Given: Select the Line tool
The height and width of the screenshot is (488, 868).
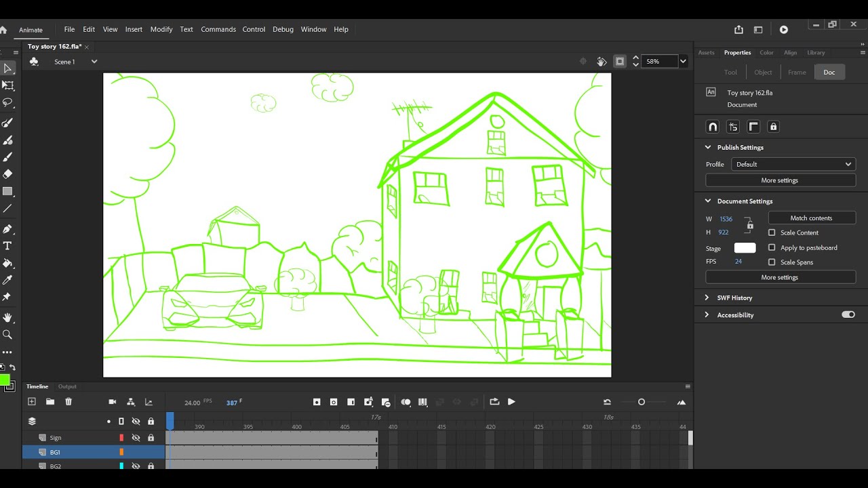Looking at the screenshot, I should [x=7, y=209].
